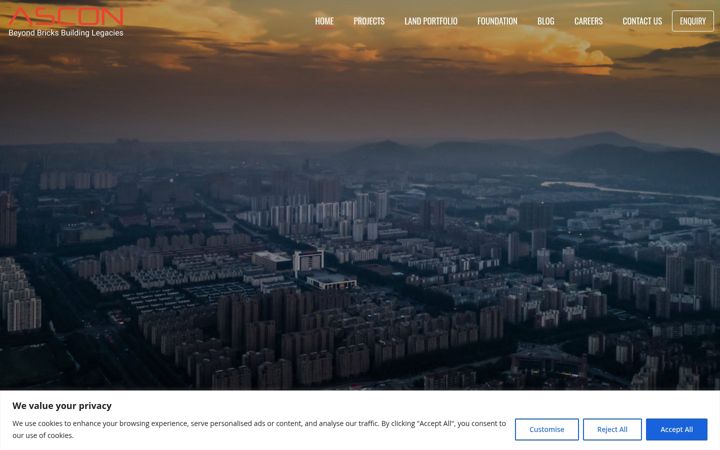Customise cookie preferences

click(x=546, y=429)
